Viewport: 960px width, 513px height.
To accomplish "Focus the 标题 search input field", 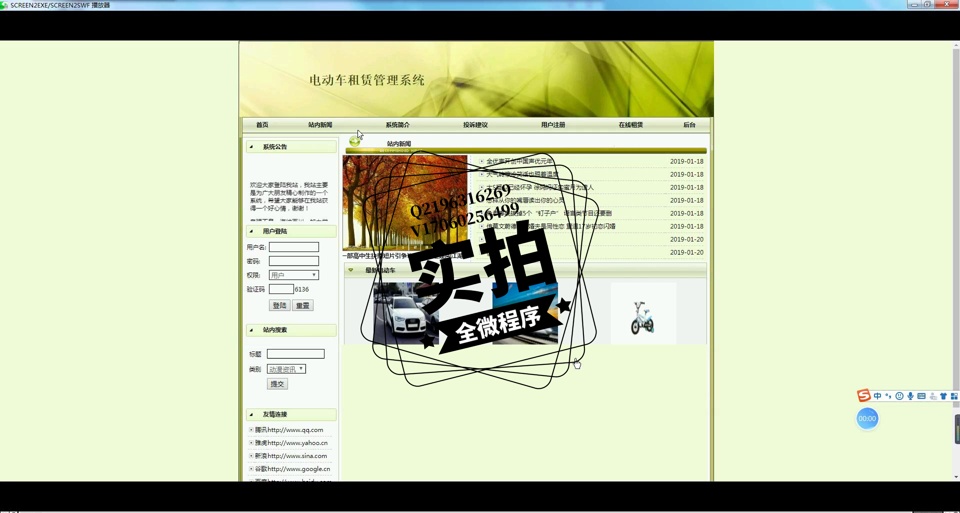I will (x=296, y=354).
